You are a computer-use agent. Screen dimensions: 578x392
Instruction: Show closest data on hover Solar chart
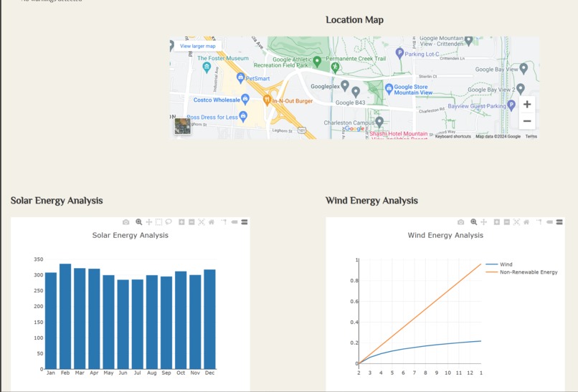pyautogui.click(x=234, y=222)
